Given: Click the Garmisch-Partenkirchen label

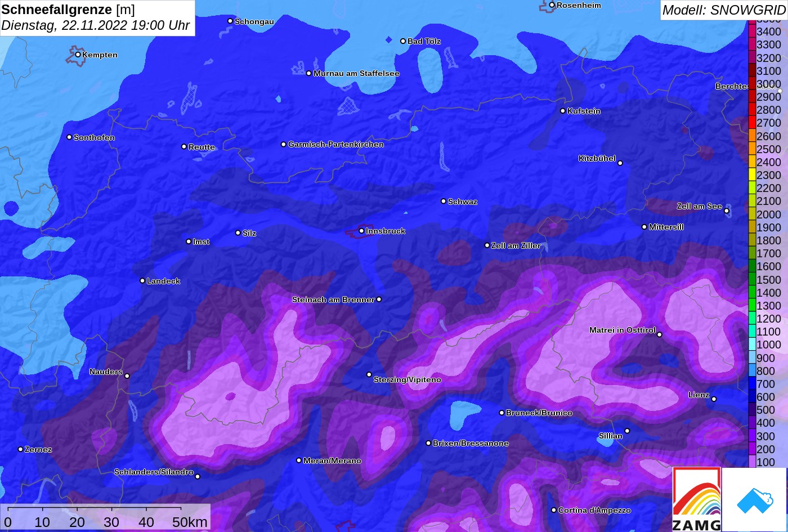Looking at the screenshot, I should 336,145.
